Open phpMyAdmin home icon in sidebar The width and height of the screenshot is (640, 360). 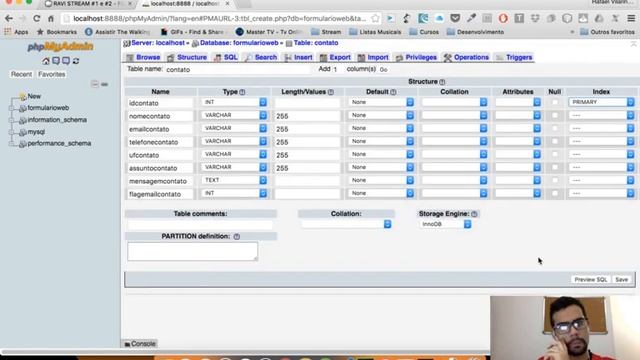click(46, 61)
